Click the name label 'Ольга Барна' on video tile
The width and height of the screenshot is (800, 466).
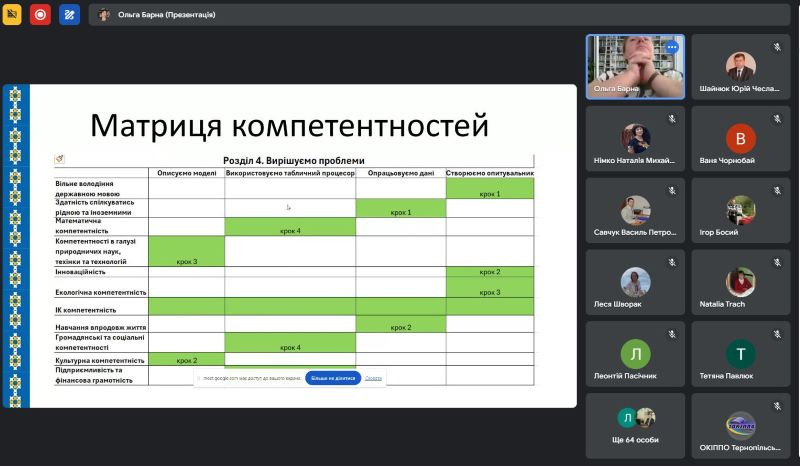coord(616,88)
